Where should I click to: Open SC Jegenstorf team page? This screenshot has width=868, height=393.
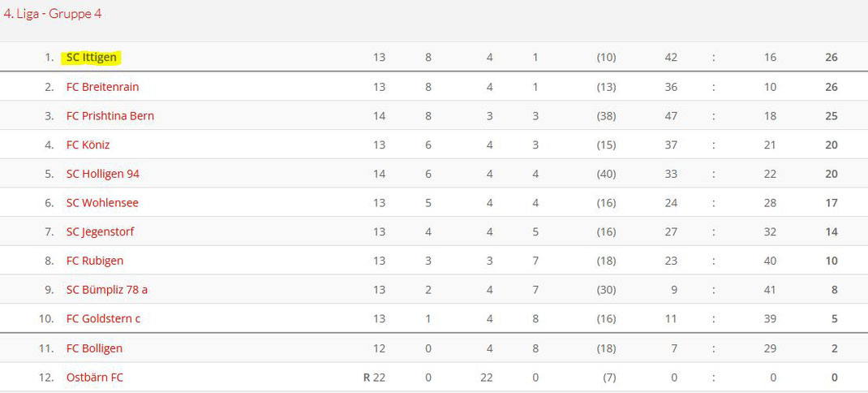[x=101, y=231]
